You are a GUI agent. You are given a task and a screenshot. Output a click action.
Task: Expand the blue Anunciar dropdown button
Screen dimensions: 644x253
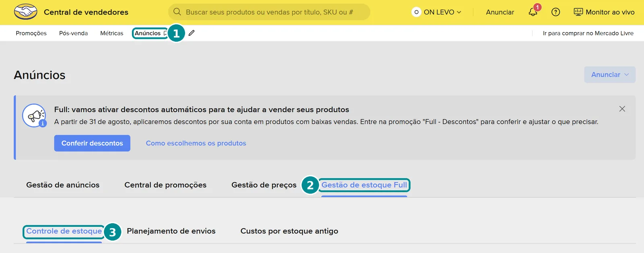pyautogui.click(x=610, y=75)
